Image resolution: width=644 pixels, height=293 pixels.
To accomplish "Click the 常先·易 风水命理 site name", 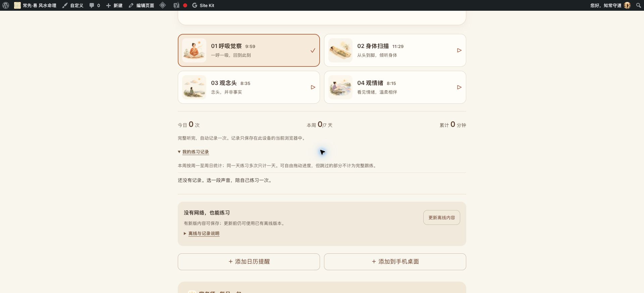I will [40, 5].
